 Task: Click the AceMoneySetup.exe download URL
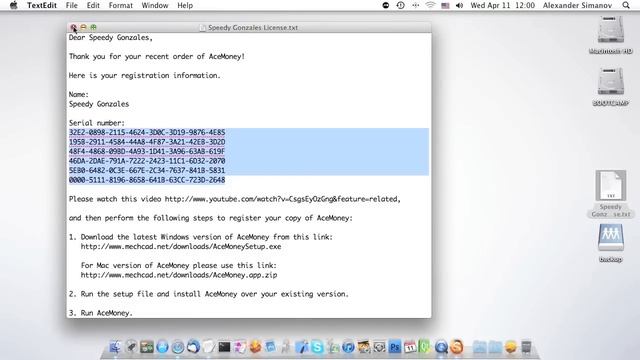pos(181,247)
